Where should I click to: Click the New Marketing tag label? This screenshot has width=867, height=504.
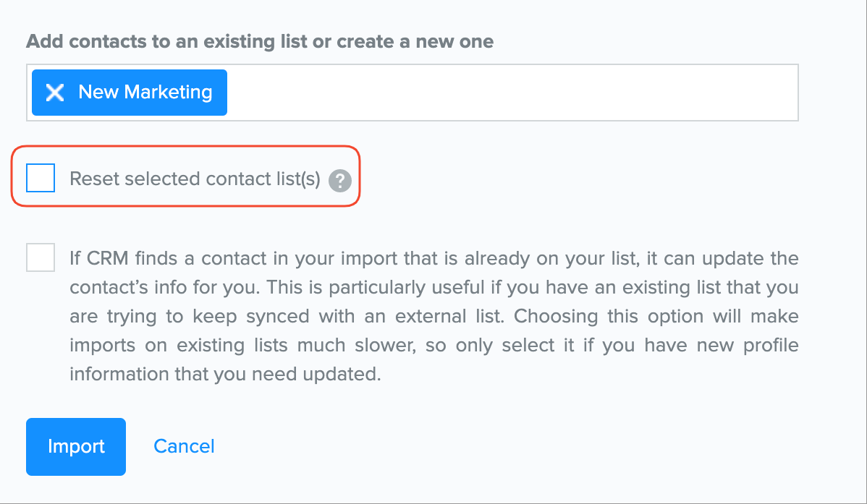[x=145, y=93]
